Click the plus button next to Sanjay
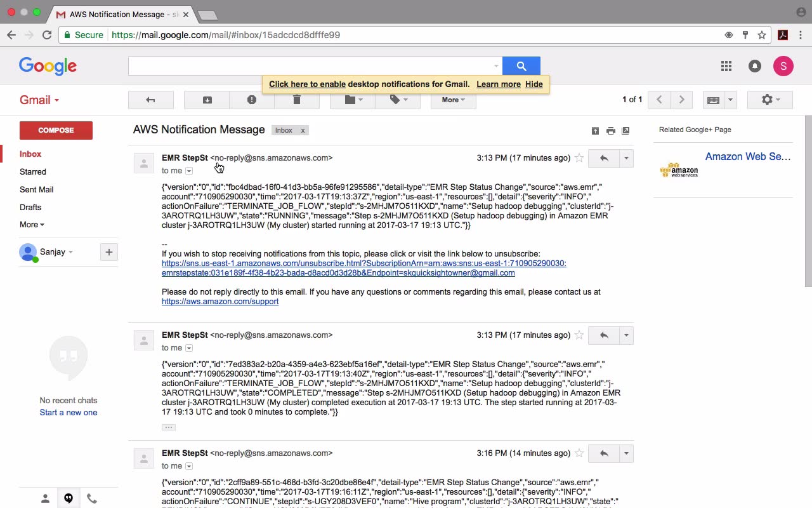The height and width of the screenshot is (508, 812). pos(109,252)
